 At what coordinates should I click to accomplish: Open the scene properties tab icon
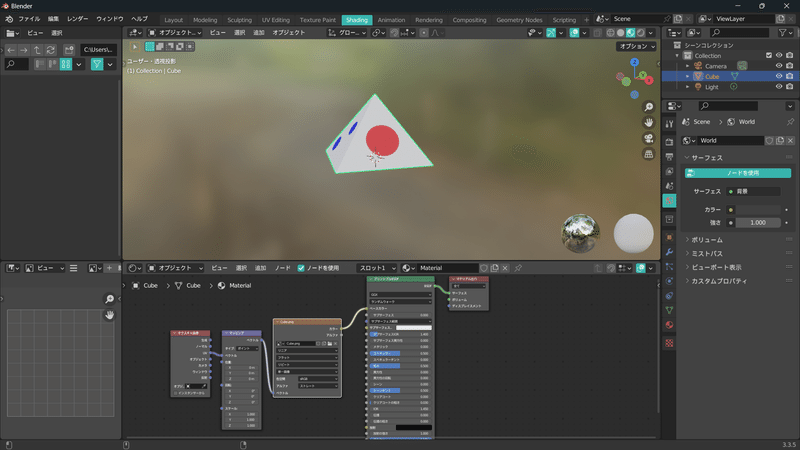pos(669,186)
